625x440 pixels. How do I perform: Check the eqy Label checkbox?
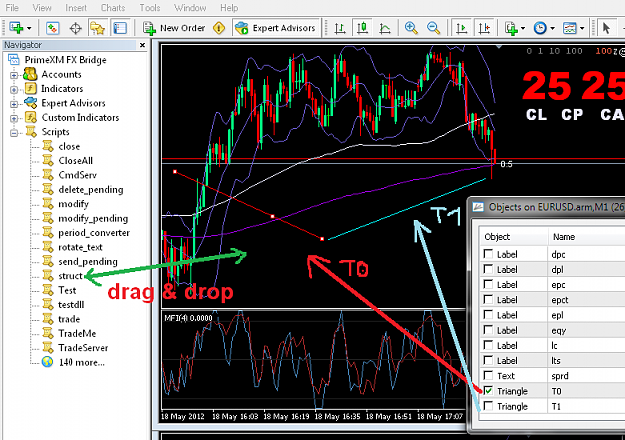488,330
